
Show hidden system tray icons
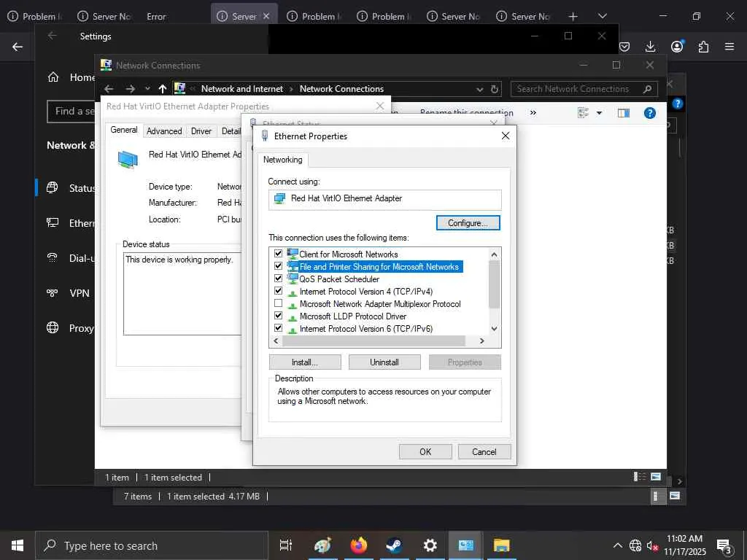617,545
